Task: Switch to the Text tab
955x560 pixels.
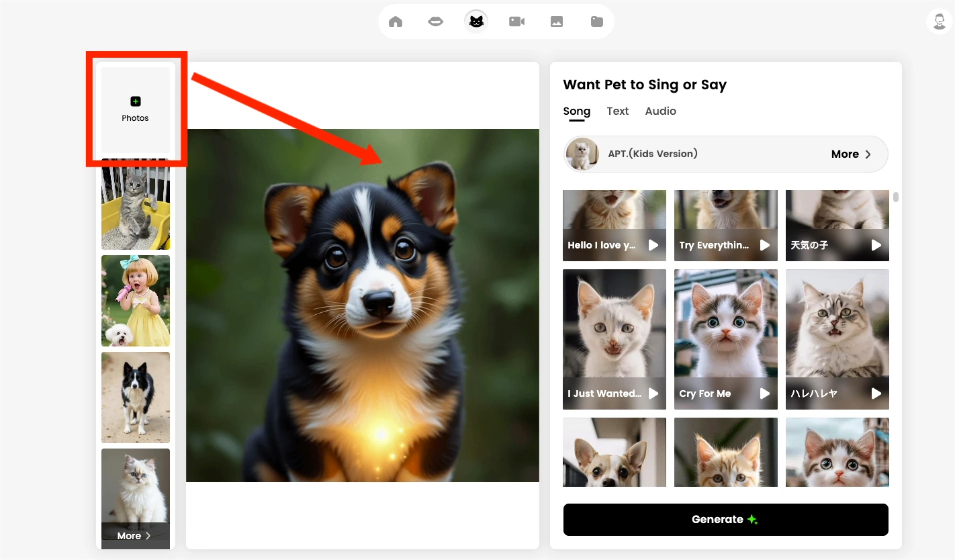Action: (x=617, y=111)
